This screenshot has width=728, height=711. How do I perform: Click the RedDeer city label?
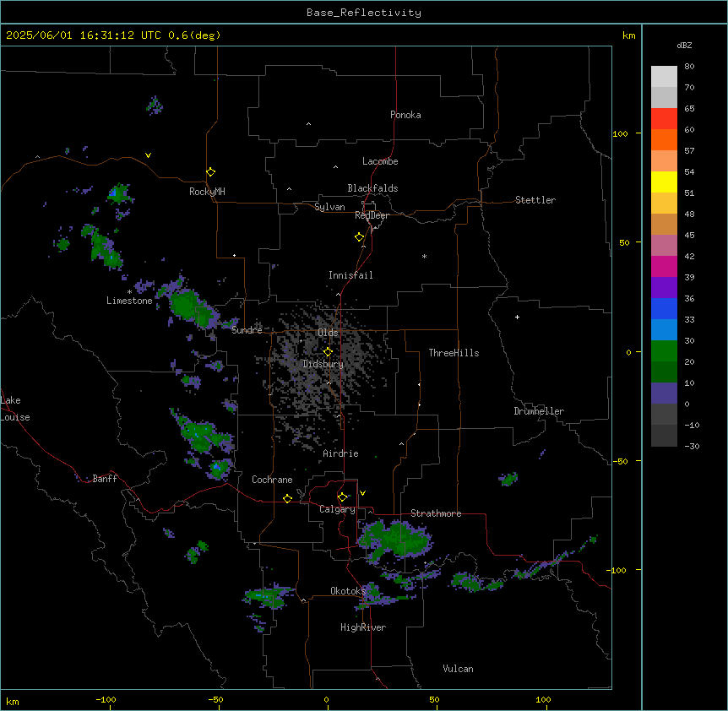(x=372, y=215)
